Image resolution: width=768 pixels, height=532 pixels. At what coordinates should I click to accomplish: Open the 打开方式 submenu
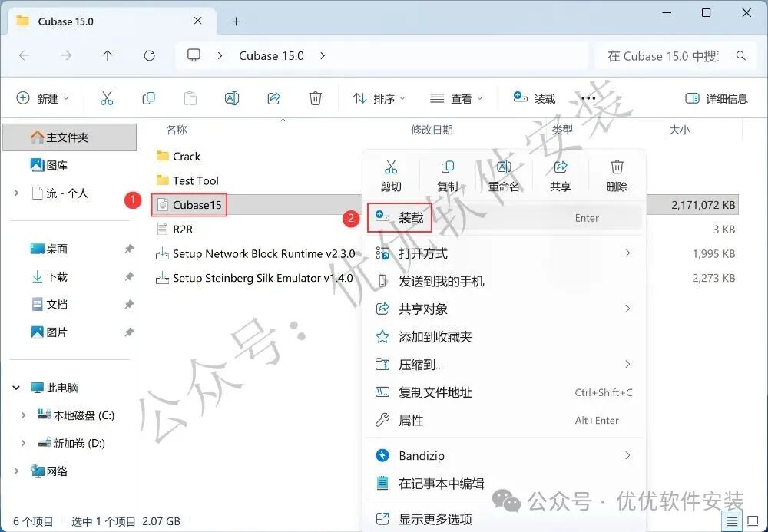(504, 253)
